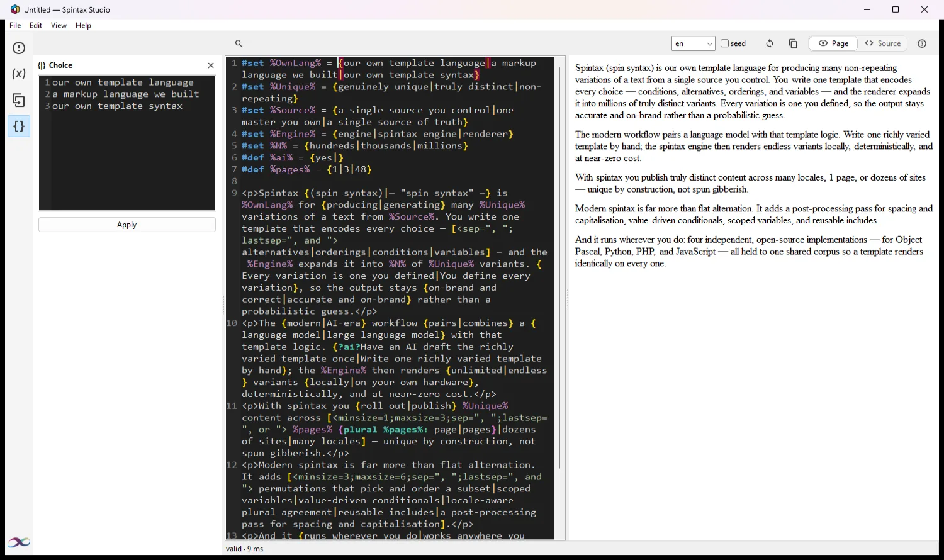Enable the seed checkbox
Screen dimensions: 944x560
tap(724, 43)
